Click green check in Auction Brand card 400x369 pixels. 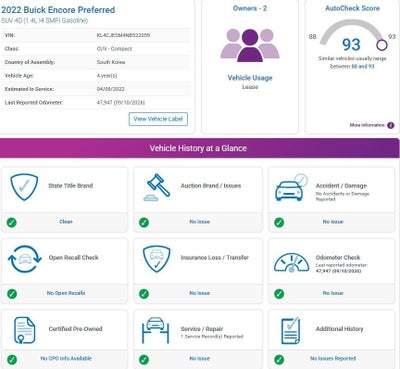(144, 222)
